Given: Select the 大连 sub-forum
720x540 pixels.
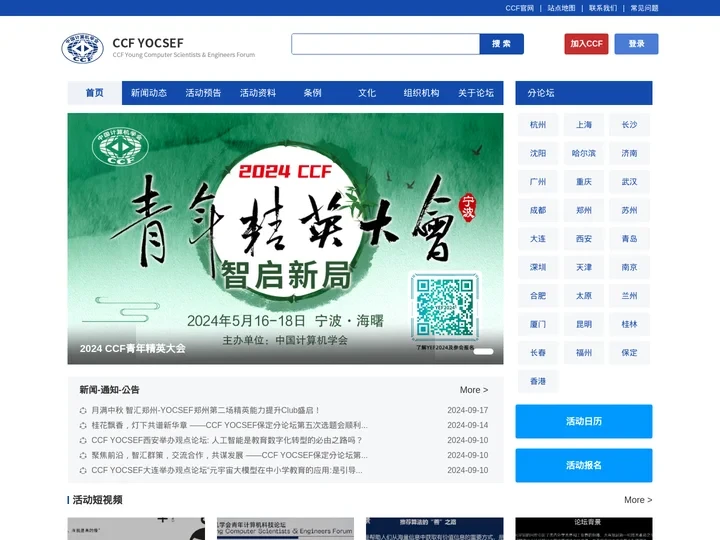Looking at the screenshot, I should 538,239.
